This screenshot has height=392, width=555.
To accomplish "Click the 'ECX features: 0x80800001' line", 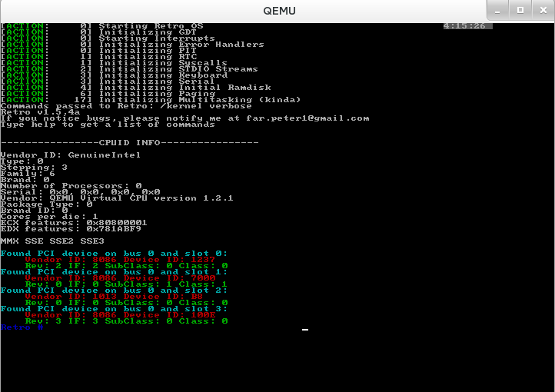I will (x=74, y=223).
